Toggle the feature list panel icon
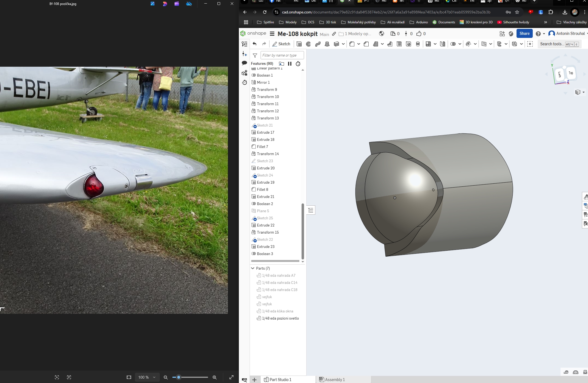The width and height of the screenshot is (588, 383). point(244,44)
